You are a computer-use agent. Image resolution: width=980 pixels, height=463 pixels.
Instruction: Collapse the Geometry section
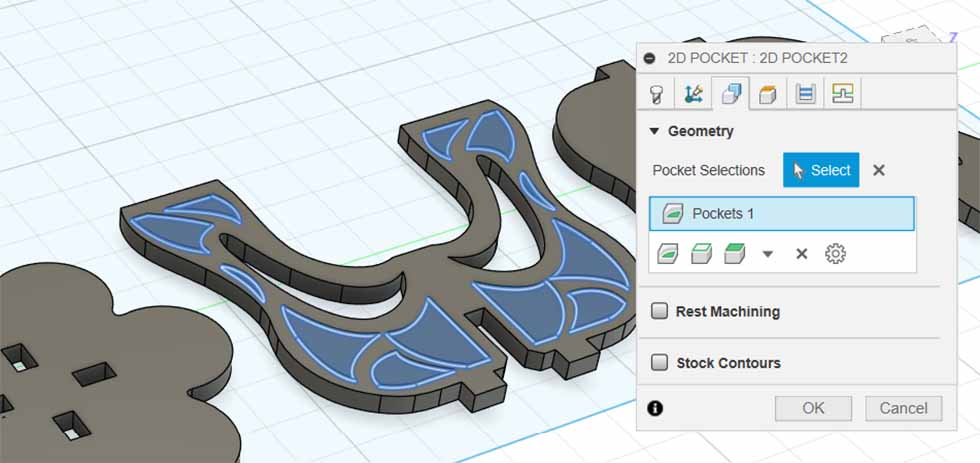[x=654, y=131]
